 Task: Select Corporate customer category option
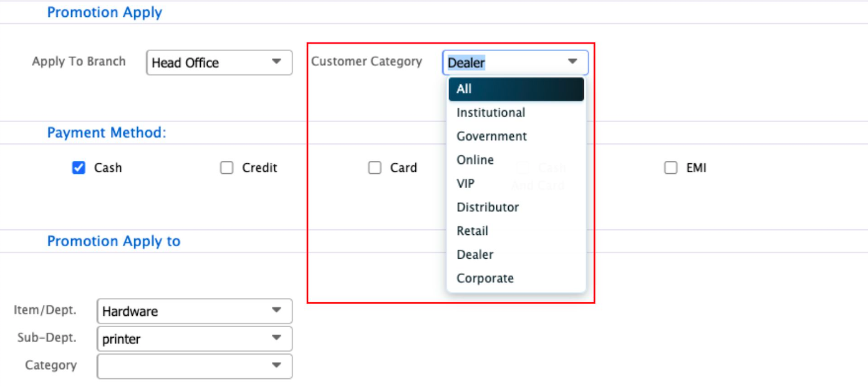[x=485, y=279]
